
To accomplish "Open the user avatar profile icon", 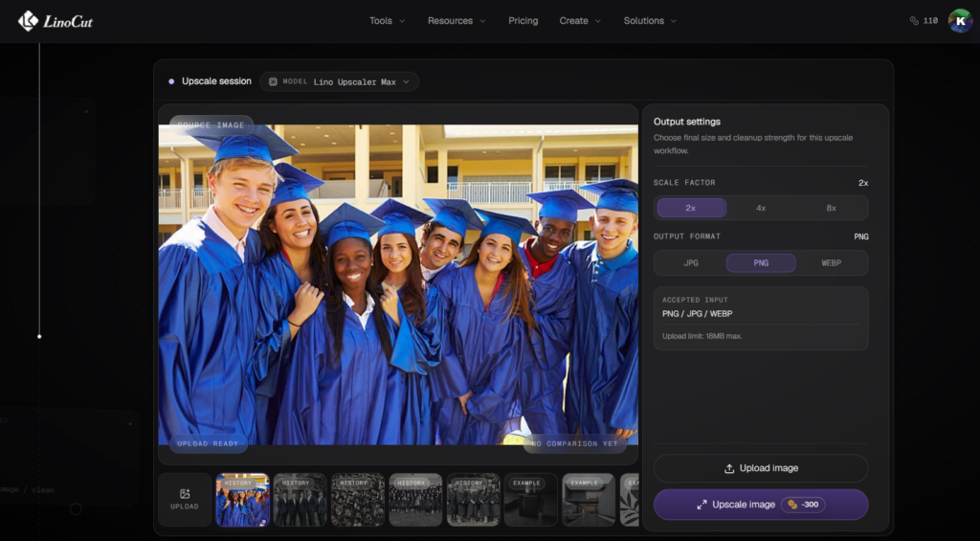I will 960,21.
